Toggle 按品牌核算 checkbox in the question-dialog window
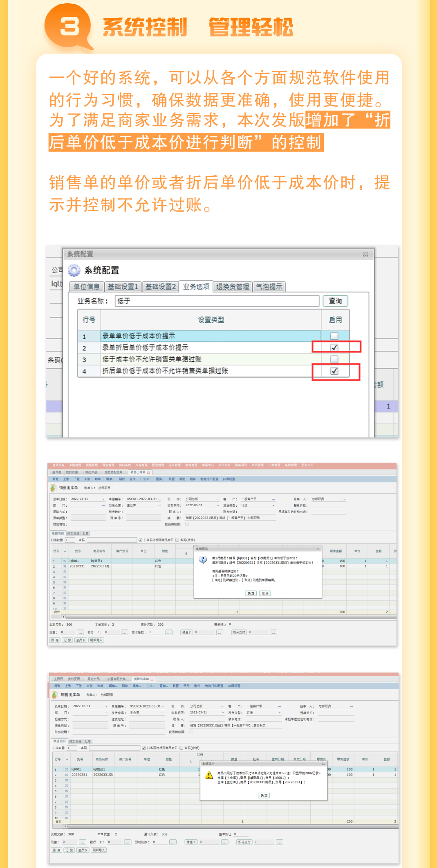This screenshot has height=868, width=437. pyautogui.click(x=187, y=523)
